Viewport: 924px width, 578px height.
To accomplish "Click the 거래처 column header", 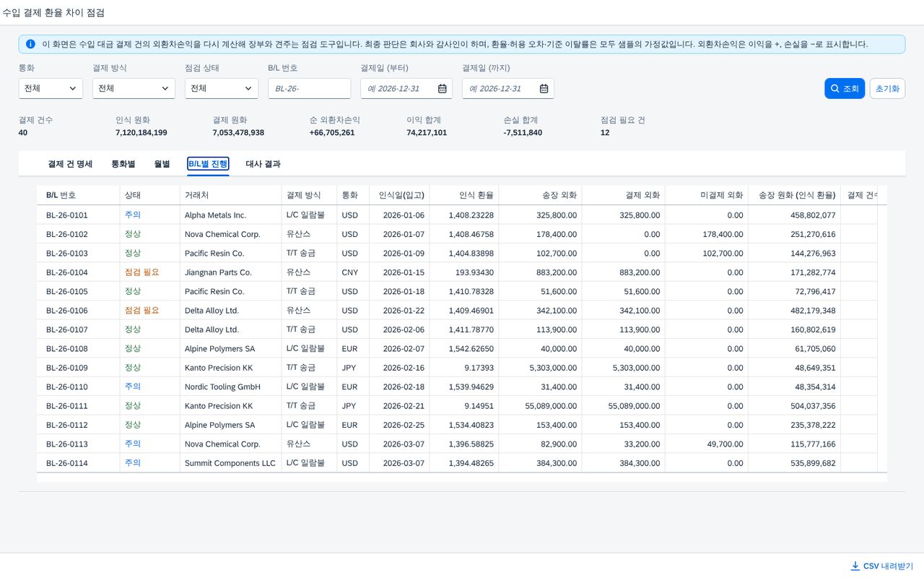I will (x=230, y=195).
